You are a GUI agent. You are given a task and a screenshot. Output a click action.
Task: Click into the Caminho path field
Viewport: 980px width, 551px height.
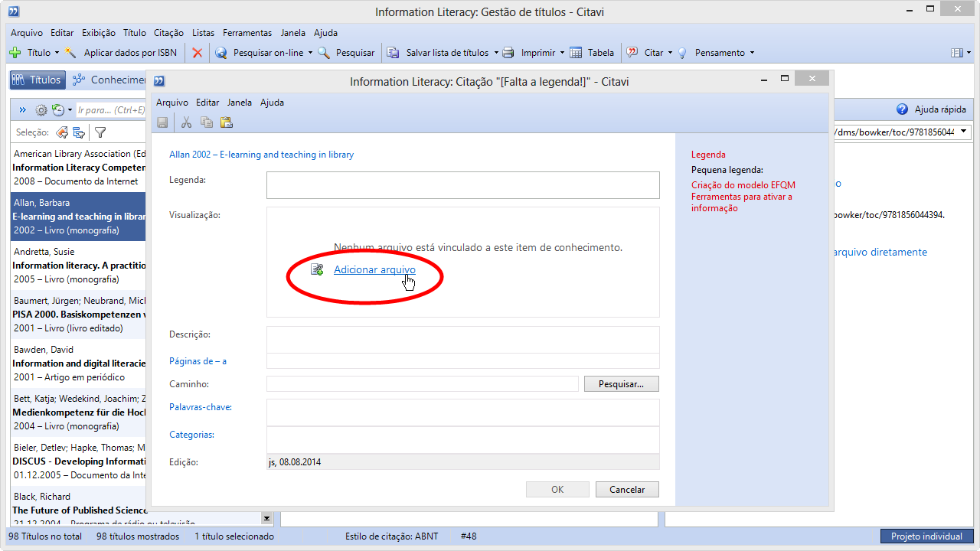[423, 384]
